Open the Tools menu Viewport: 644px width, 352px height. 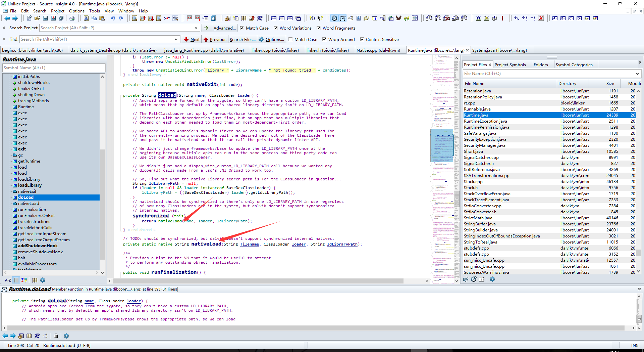click(95, 11)
